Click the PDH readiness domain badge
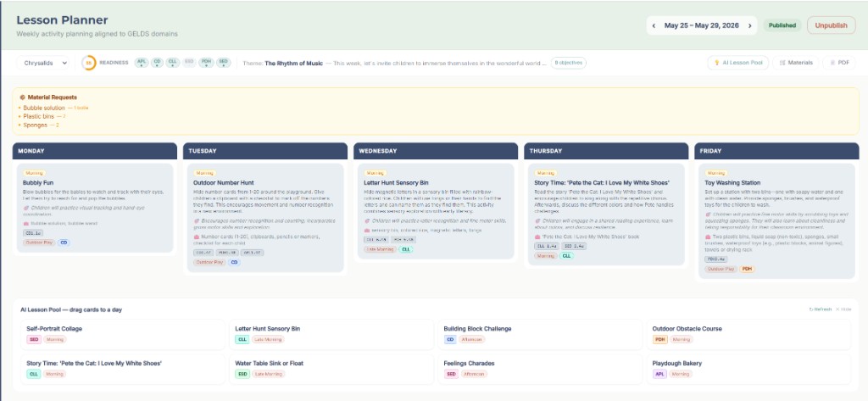The image size is (868, 401). pyautogui.click(x=207, y=63)
